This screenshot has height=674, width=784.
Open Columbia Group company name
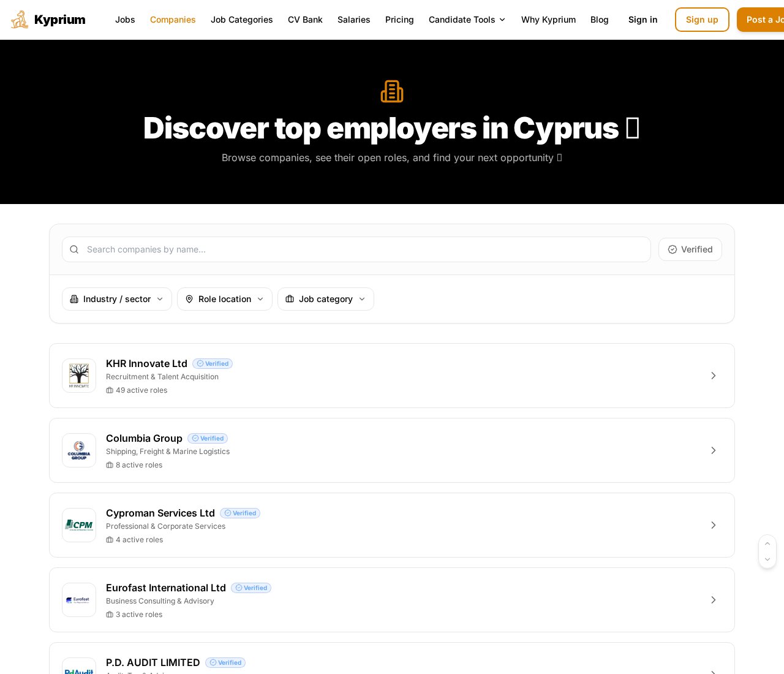click(x=144, y=438)
